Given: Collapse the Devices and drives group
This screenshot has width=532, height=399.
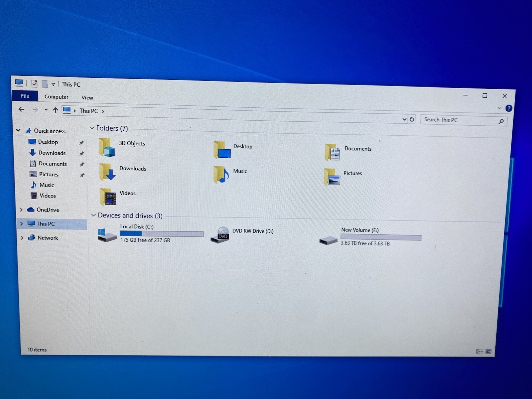Looking at the screenshot, I should [x=93, y=215].
